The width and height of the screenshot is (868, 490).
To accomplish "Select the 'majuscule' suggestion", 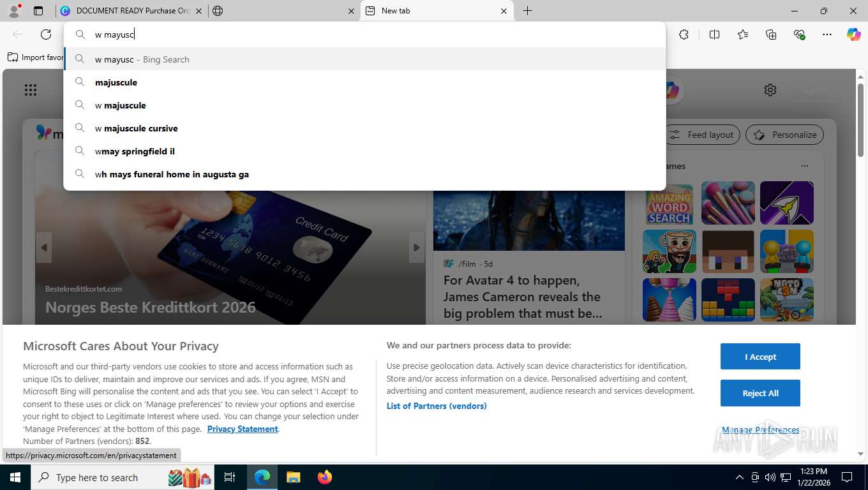I will pos(365,82).
